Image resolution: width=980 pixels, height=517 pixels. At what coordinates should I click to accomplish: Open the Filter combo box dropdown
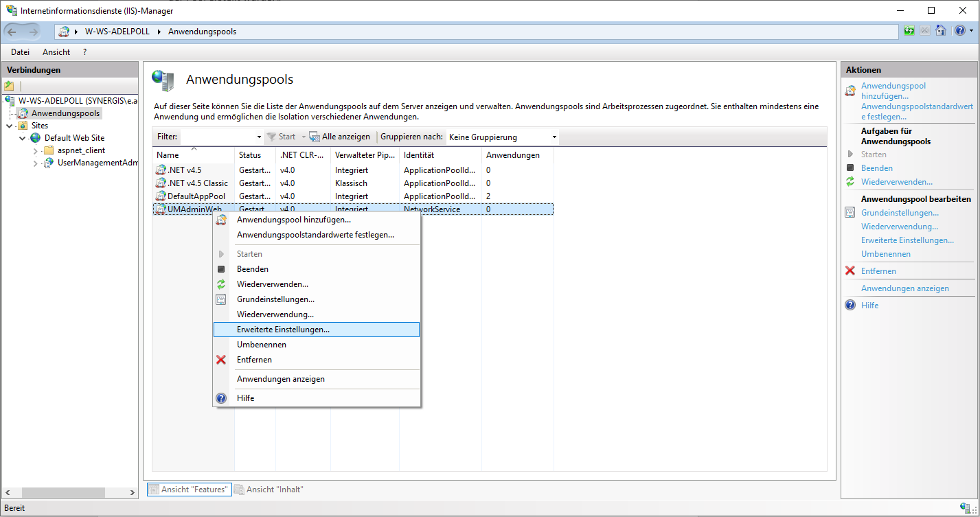tap(259, 137)
